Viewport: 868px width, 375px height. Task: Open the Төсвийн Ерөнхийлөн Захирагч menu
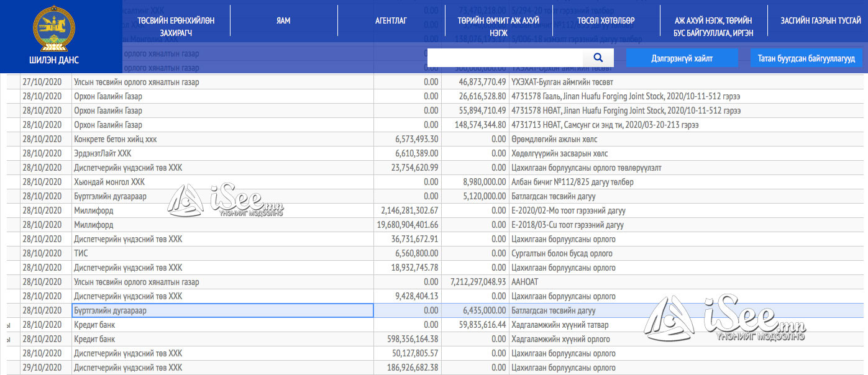[176, 25]
